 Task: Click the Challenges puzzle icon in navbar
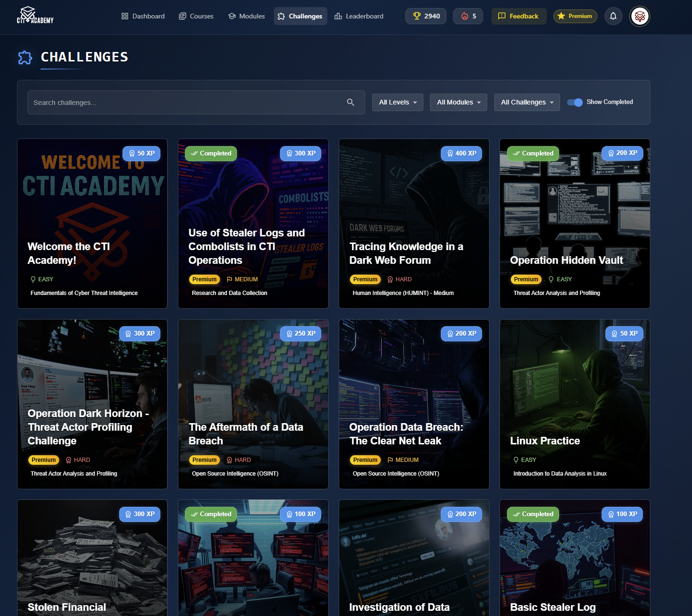[281, 16]
